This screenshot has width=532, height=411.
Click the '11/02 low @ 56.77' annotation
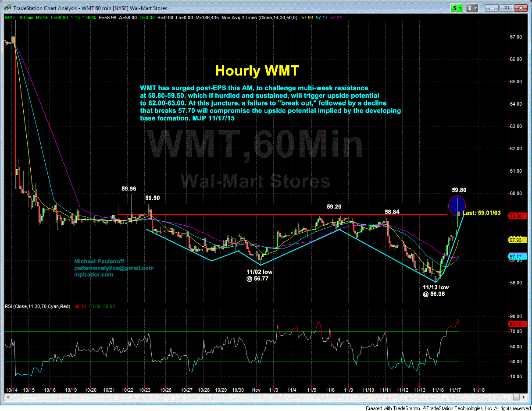(260, 275)
